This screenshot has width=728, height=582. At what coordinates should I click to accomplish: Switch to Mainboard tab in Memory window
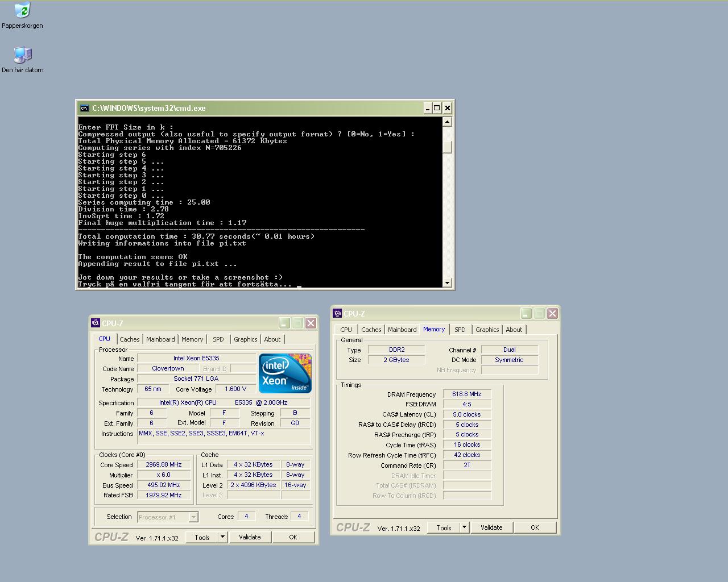(402, 330)
